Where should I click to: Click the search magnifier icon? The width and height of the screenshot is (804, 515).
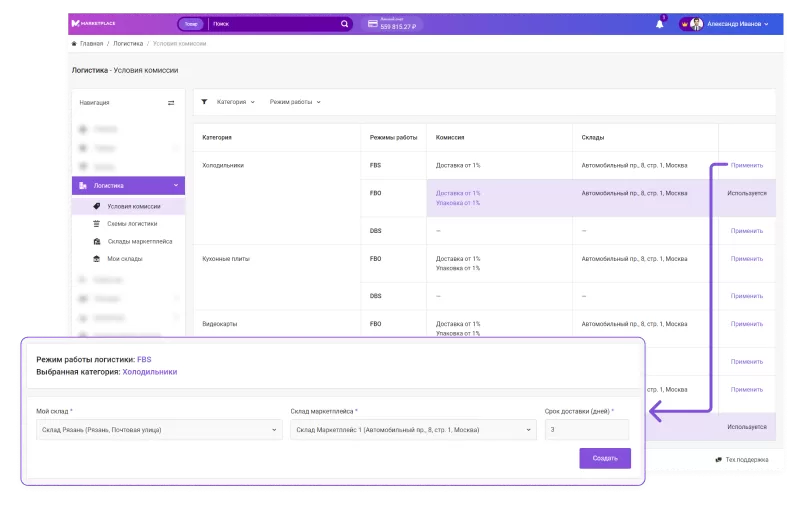(345, 23)
